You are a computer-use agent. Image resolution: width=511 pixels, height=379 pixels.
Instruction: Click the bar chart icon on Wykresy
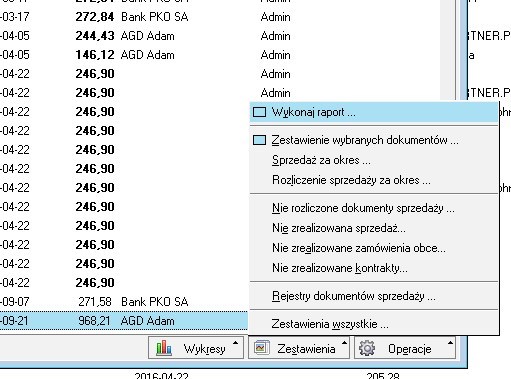coord(164,348)
